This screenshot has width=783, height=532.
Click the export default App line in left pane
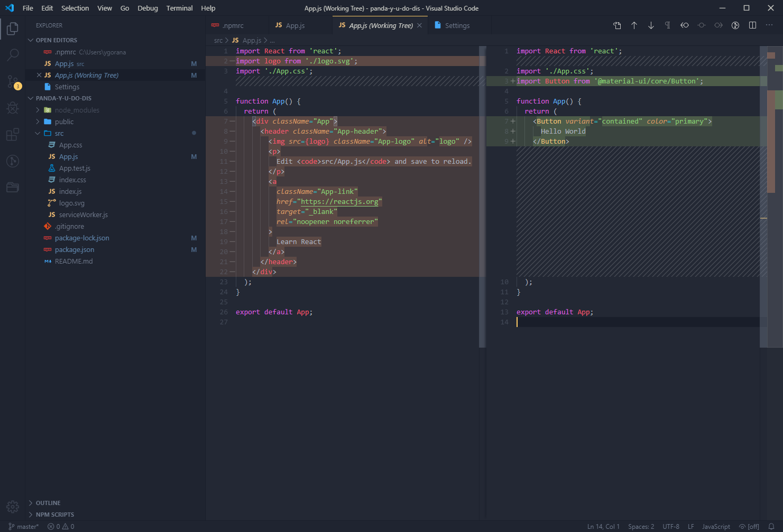274,312
